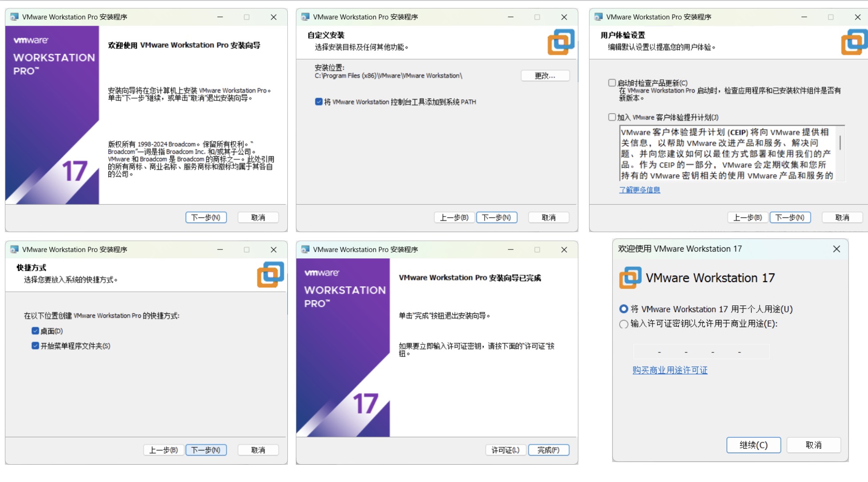Click the 更改... button for install location
This screenshot has height=482, width=868.
pos(545,75)
